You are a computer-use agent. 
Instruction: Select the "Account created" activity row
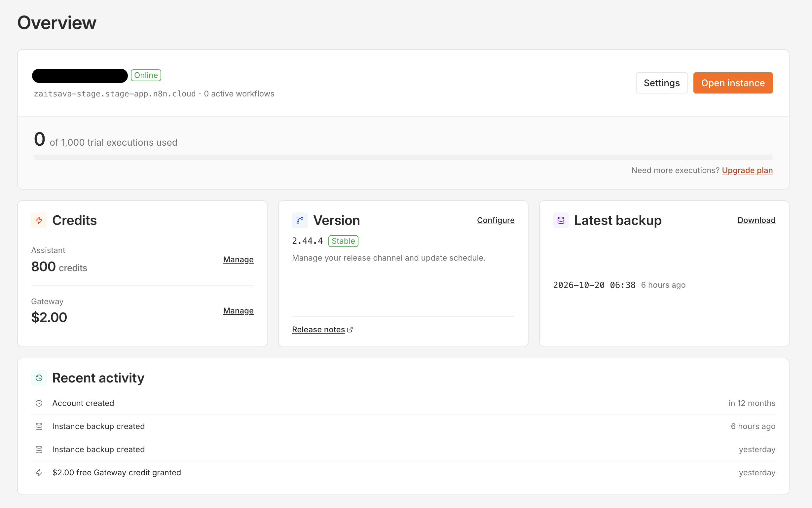403,403
